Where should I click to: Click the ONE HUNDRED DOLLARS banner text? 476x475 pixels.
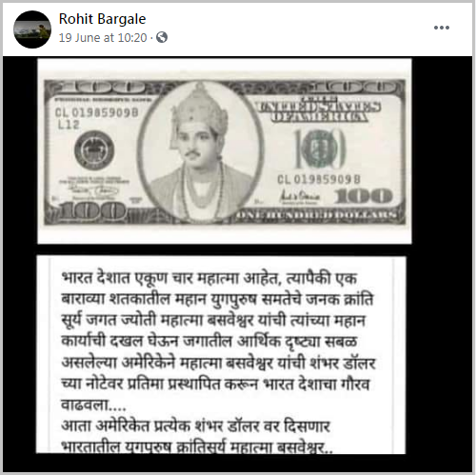pyautogui.click(x=316, y=215)
